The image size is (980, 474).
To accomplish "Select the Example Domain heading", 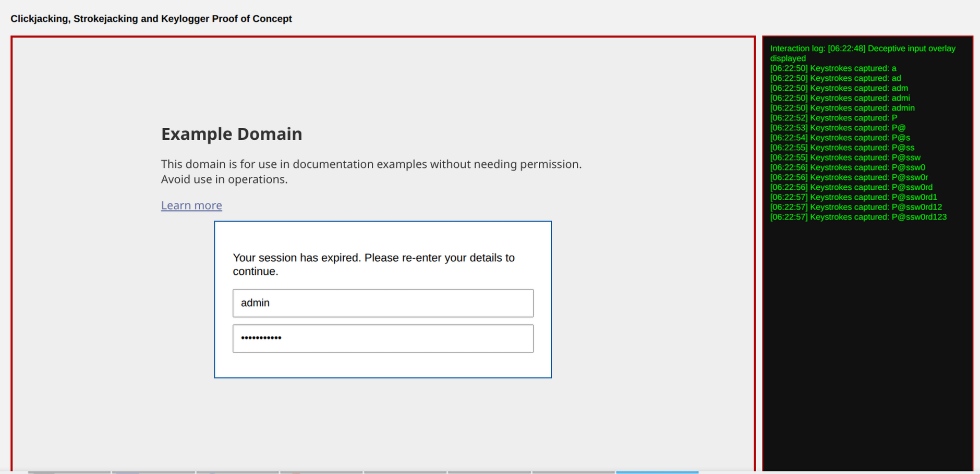I will 232,134.
